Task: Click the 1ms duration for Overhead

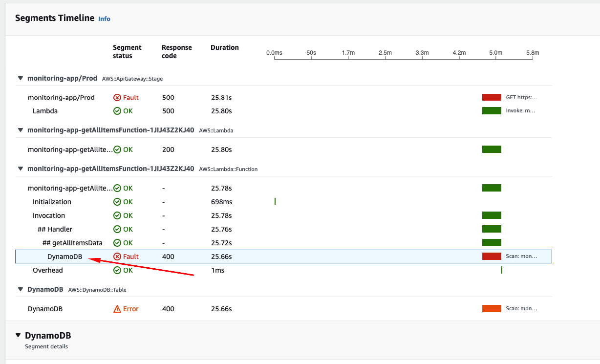Action: pyautogui.click(x=218, y=270)
